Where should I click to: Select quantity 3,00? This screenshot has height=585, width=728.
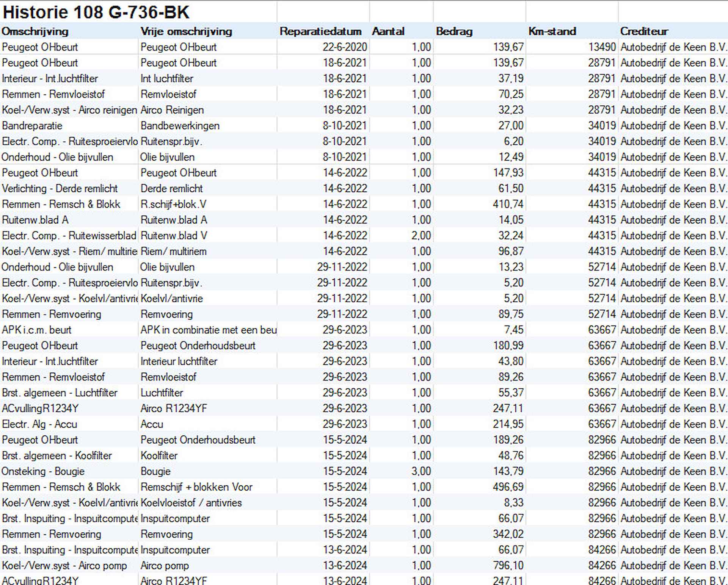point(421,471)
